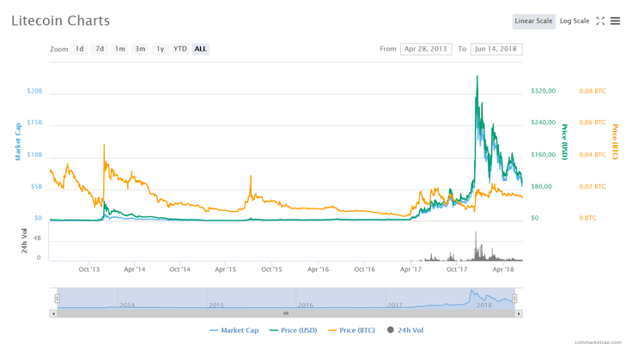Toggle fullscreen chart view icon
The width and height of the screenshot is (644, 344).
pos(600,21)
